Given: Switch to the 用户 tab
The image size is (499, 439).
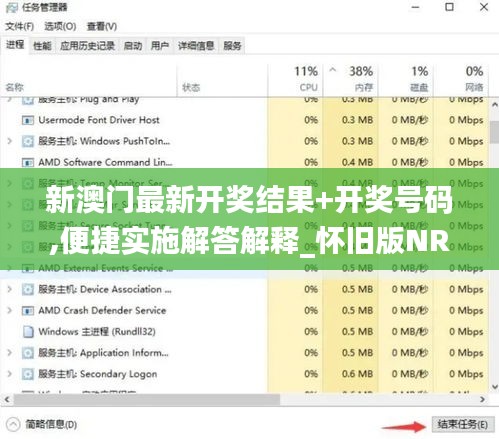Looking at the screenshot, I should click(x=160, y=46).
